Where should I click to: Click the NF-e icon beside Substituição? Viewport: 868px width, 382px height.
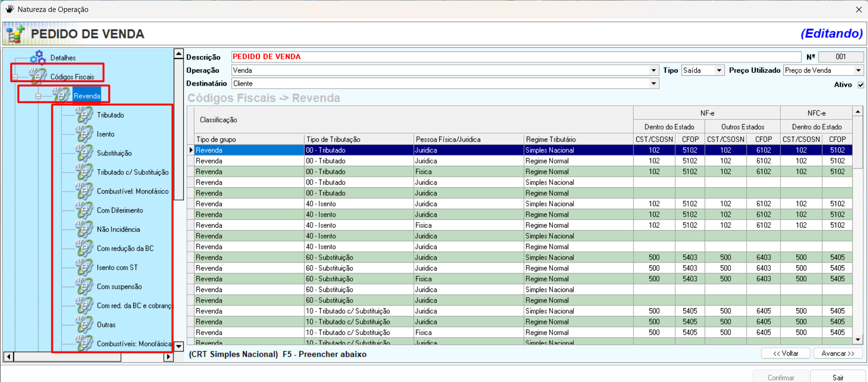tap(84, 153)
